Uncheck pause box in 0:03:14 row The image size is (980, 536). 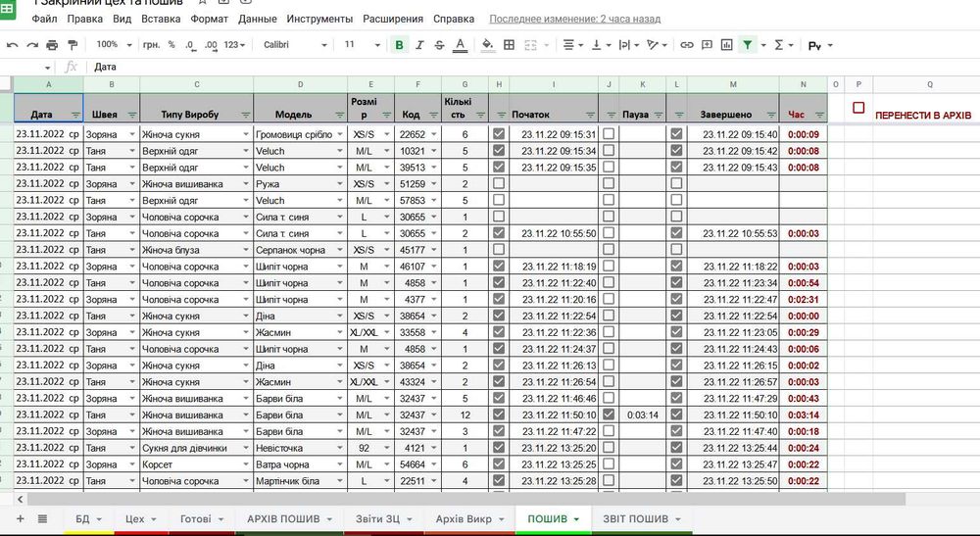(x=609, y=414)
